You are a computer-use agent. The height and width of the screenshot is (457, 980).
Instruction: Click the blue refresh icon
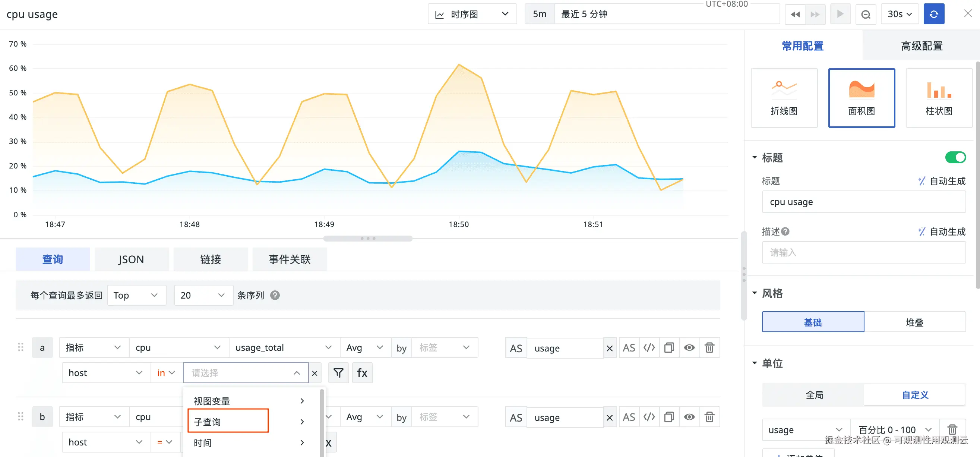[933, 14]
